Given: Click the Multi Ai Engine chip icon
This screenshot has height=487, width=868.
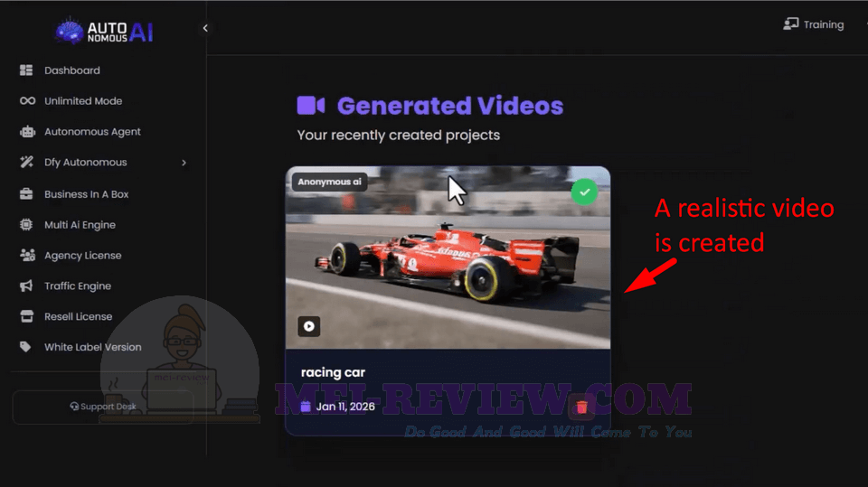Looking at the screenshot, I should click(26, 225).
